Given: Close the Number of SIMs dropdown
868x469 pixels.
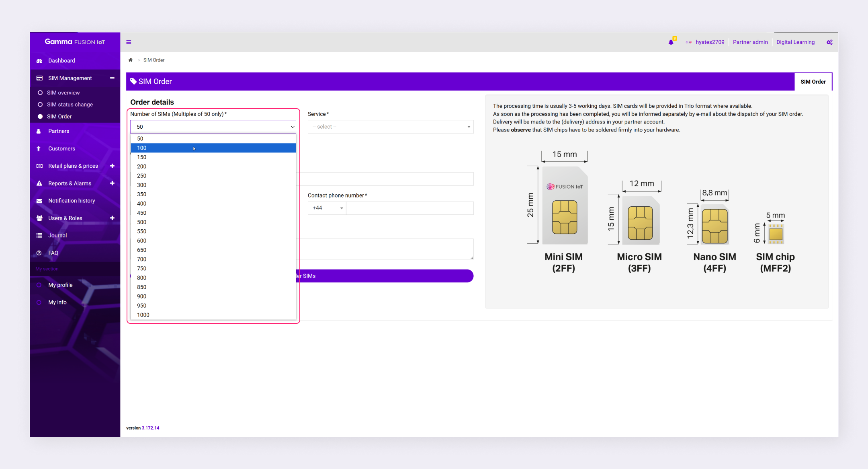Looking at the screenshot, I should [x=213, y=127].
